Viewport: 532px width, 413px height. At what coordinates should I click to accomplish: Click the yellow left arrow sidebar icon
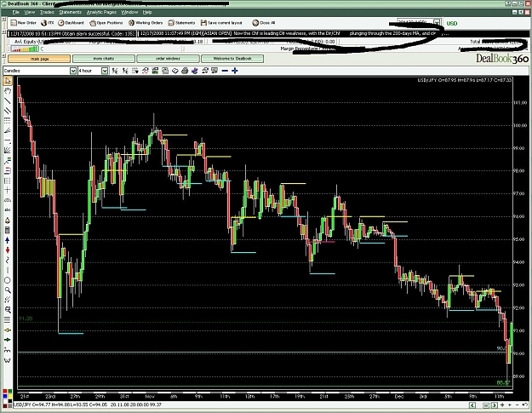[8, 330]
